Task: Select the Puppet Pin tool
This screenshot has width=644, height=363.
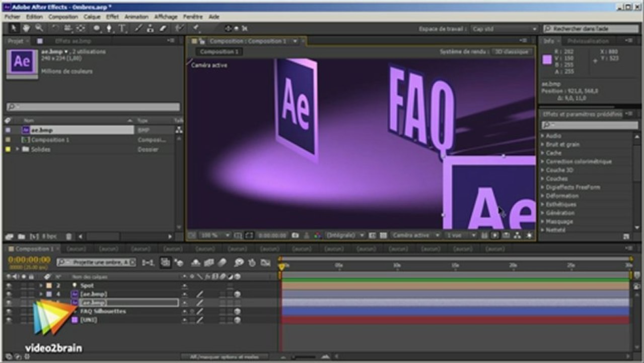Action: tap(195, 28)
